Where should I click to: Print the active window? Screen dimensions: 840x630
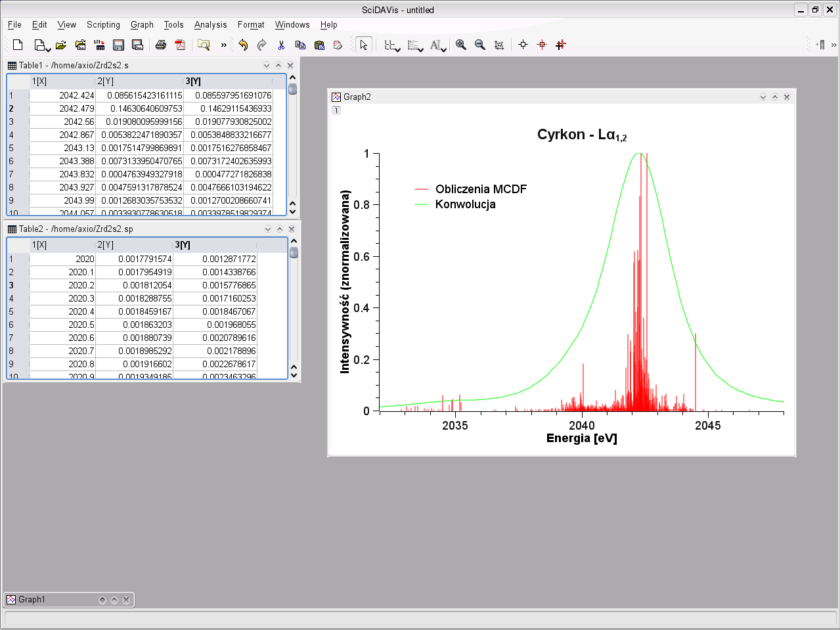(161, 45)
